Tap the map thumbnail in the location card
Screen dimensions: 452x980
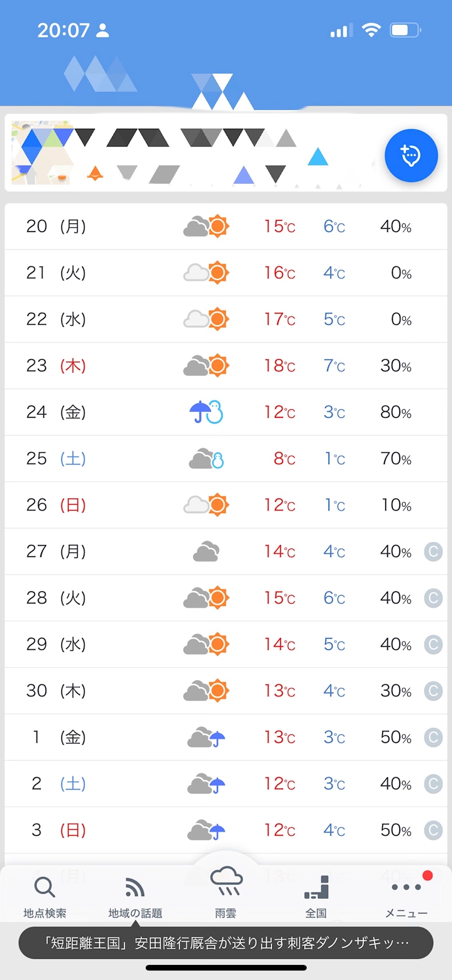42,153
